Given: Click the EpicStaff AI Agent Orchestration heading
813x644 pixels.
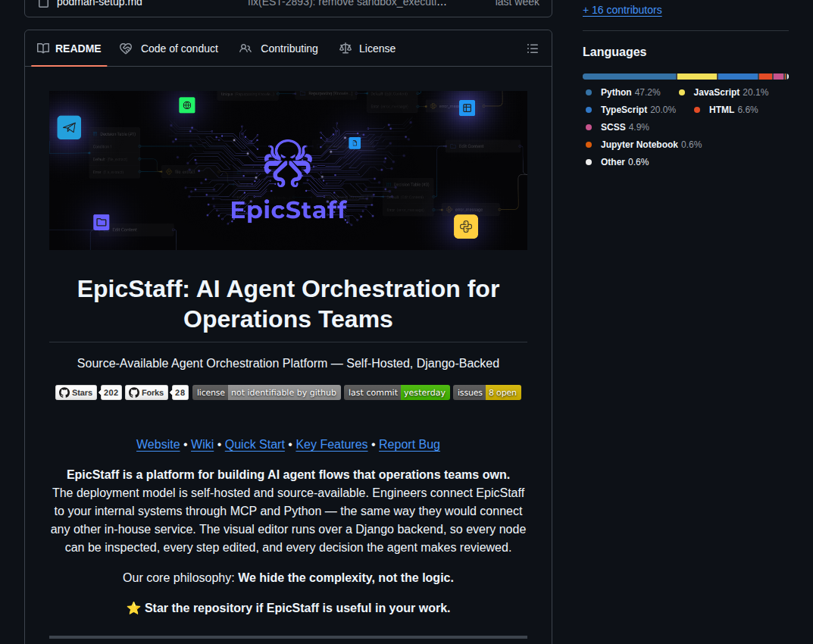Looking at the screenshot, I should pyautogui.click(x=288, y=304).
